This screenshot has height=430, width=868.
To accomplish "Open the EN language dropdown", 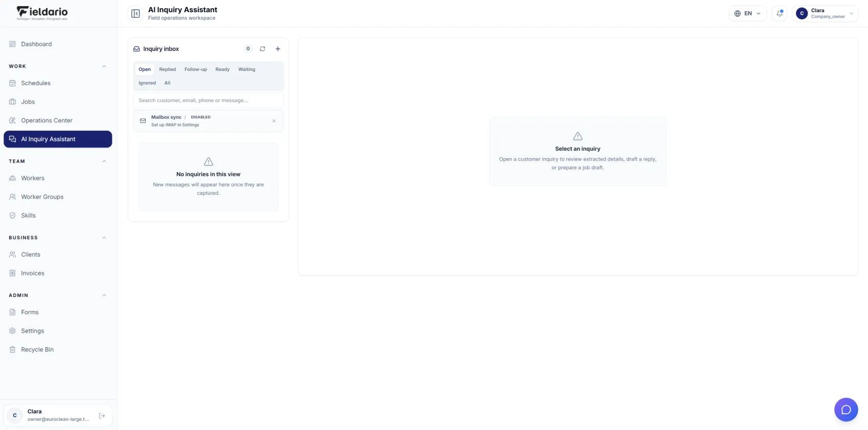I will click(748, 14).
